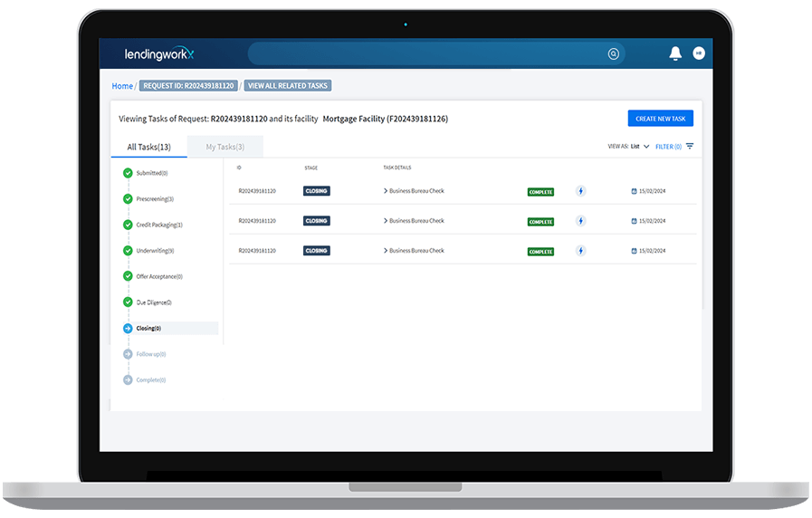Click the filter lines icon
This screenshot has height=518, width=812.
tap(690, 146)
